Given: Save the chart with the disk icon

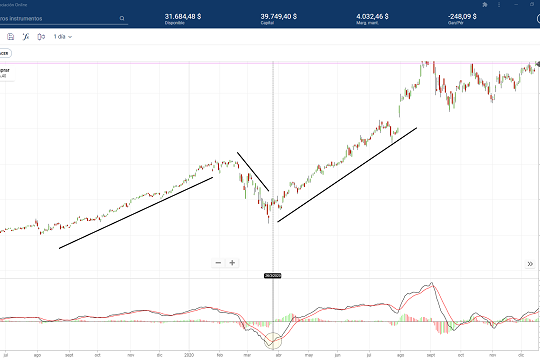Looking at the screenshot, I should tap(11, 37).
